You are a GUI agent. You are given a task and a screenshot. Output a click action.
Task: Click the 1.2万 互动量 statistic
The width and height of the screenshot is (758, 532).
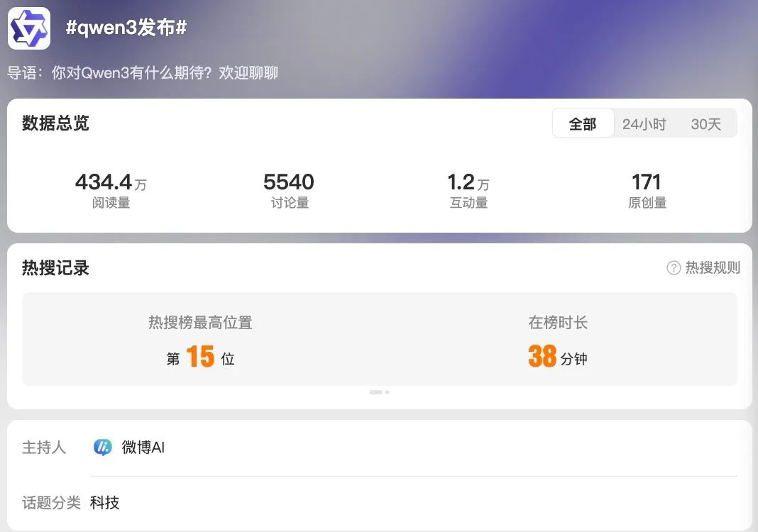coord(468,191)
